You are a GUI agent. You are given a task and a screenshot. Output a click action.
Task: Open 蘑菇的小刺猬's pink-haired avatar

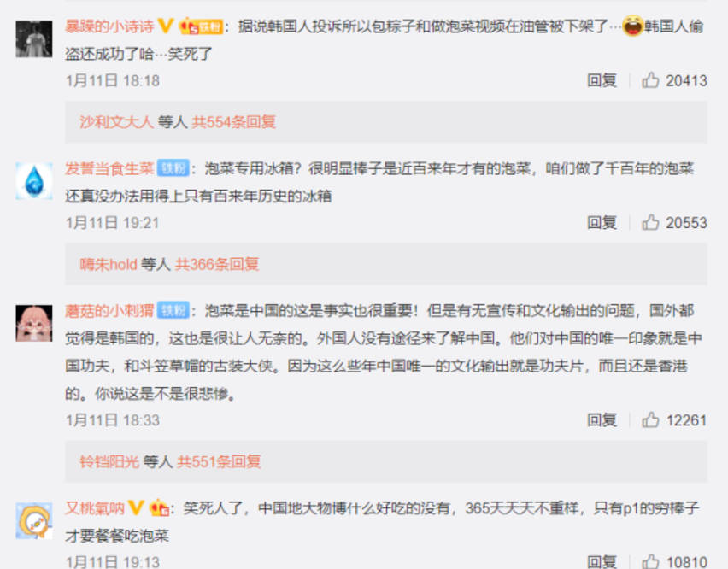[34, 323]
